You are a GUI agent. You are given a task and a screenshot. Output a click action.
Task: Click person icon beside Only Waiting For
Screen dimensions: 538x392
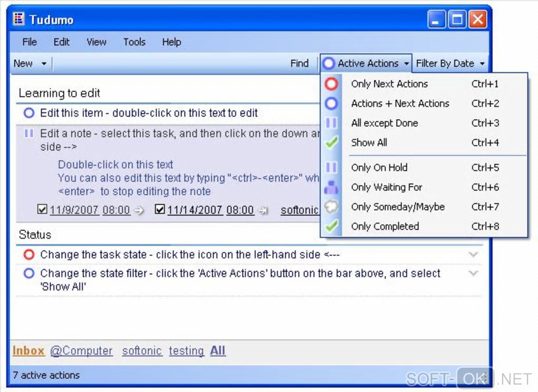tap(331, 187)
